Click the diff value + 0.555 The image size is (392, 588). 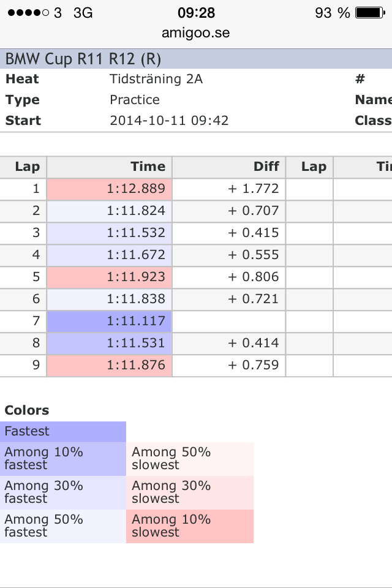click(253, 255)
